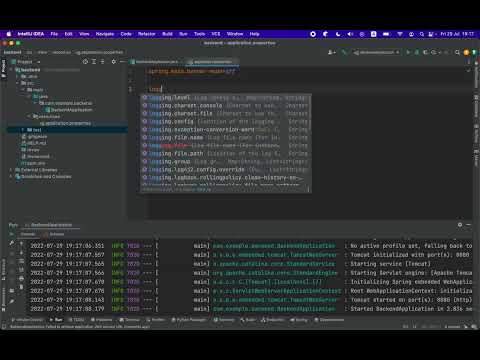The height and width of the screenshot is (360, 480).
Task: Click the Wi-Fi icon in menu bar
Action: [400, 34]
